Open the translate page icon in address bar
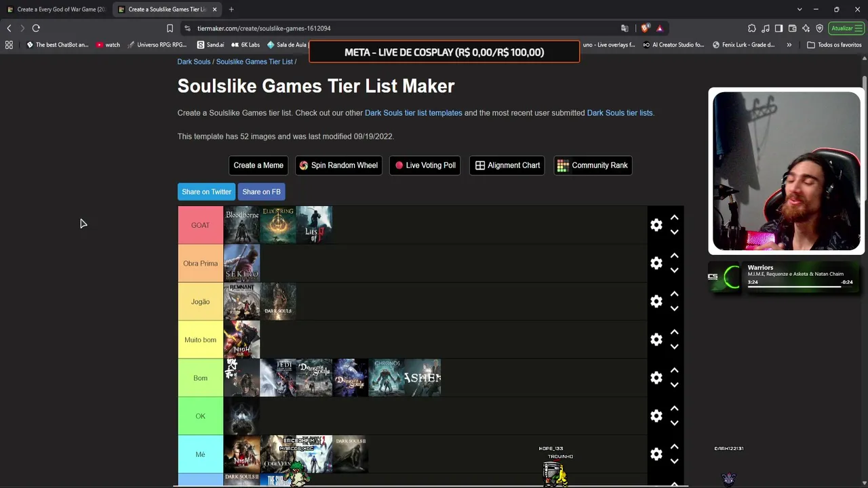 tap(625, 28)
